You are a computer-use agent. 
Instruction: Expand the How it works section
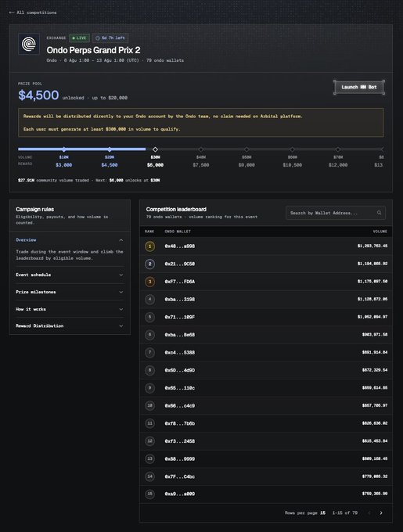click(70, 309)
